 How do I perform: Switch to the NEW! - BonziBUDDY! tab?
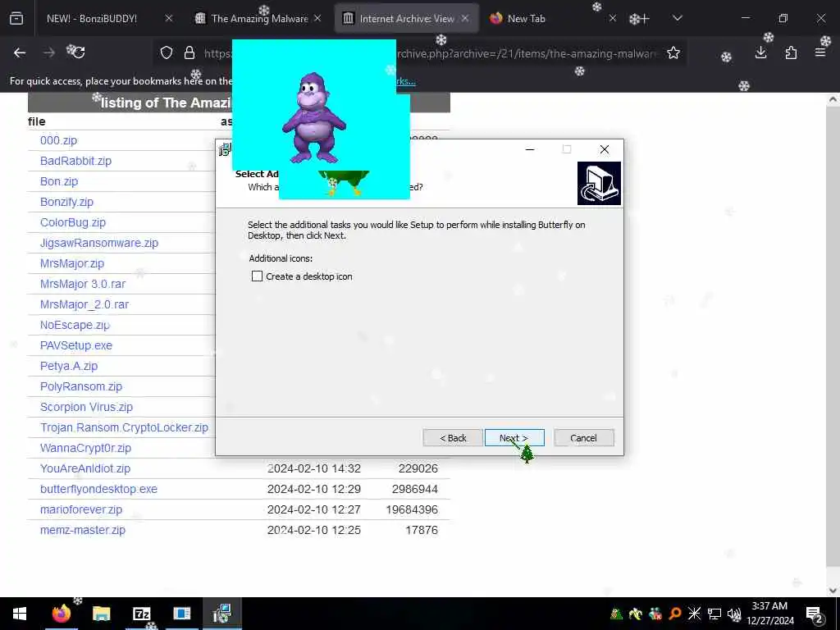(92, 18)
